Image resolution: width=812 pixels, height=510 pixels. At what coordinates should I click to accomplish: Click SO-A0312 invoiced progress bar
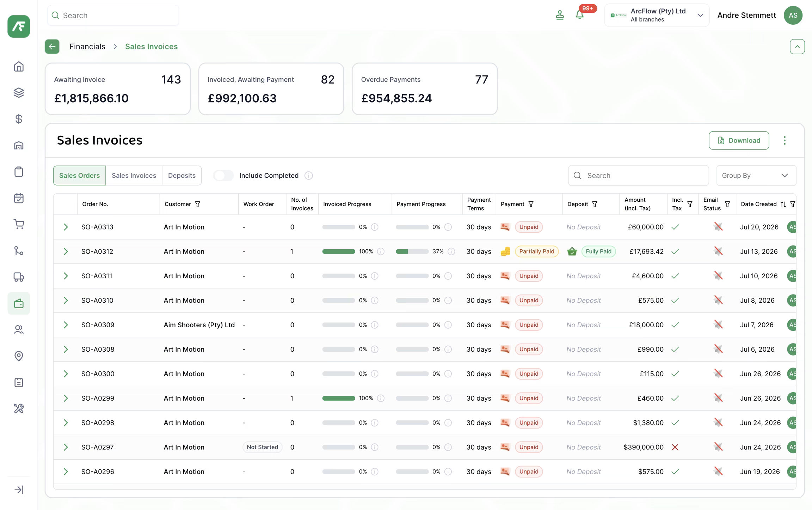coord(339,251)
